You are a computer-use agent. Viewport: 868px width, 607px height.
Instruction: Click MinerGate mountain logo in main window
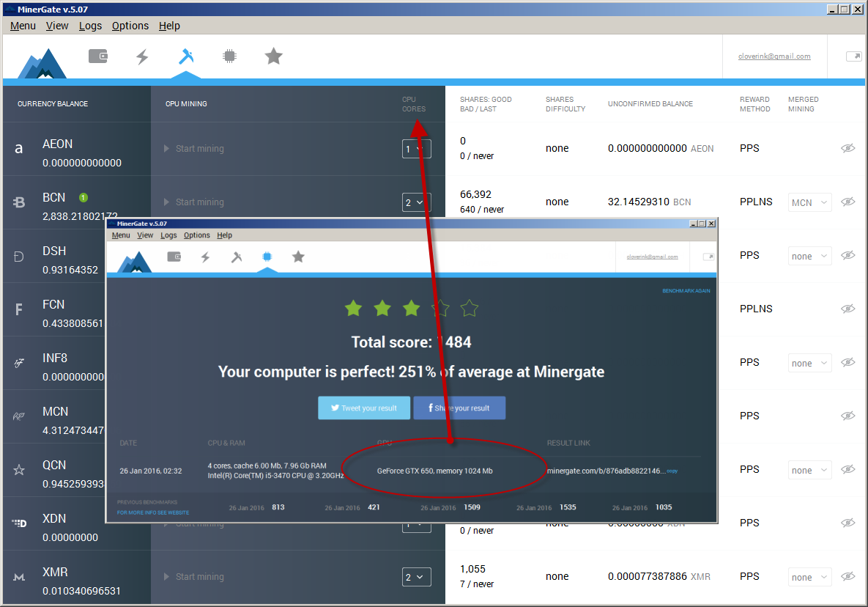(42, 64)
